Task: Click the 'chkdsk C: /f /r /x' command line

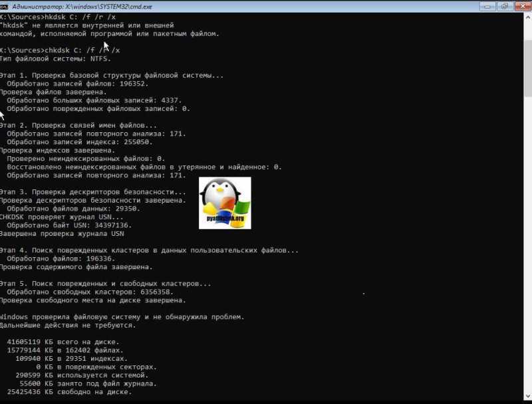Action: click(x=60, y=50)
